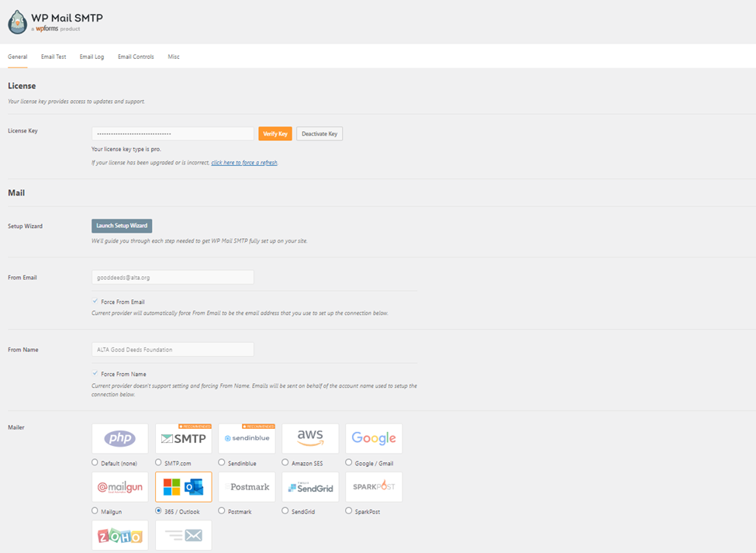Select the PHP default mailer logo
This screenshot has width=756, height=553.
120,438
